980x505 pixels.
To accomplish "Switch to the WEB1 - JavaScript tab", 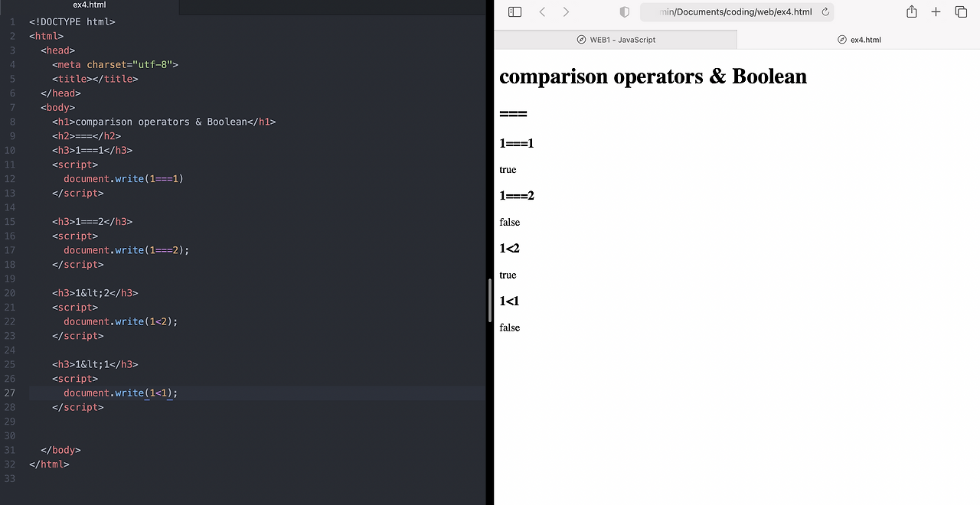I will pos(616,39).
